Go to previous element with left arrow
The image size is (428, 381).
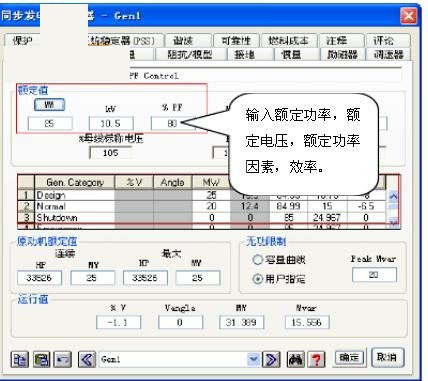point(87,360)
